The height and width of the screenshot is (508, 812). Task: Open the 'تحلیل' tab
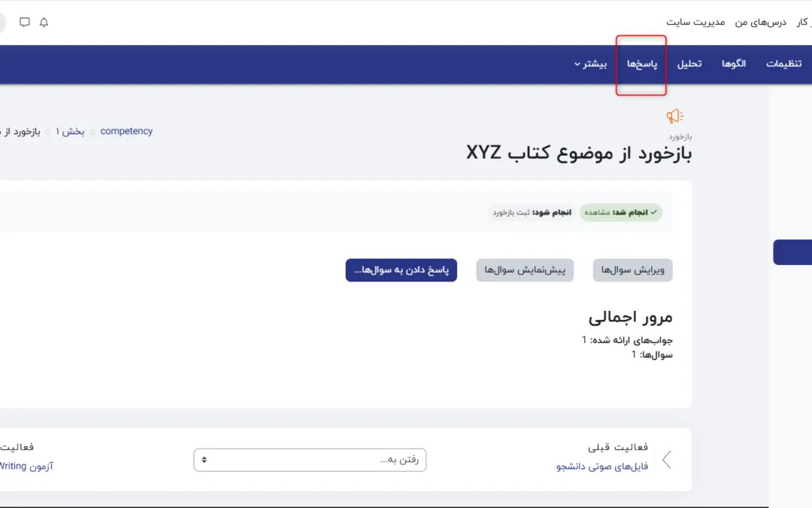(689, 64)
